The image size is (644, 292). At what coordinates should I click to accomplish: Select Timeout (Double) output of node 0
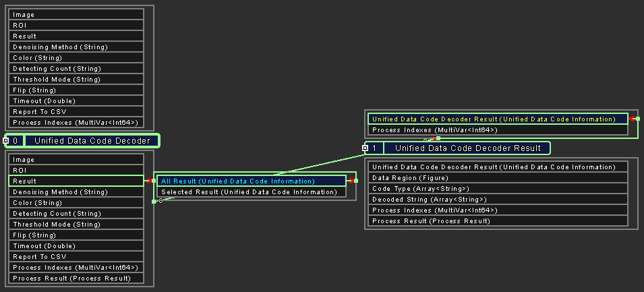(x=76, y=245)
